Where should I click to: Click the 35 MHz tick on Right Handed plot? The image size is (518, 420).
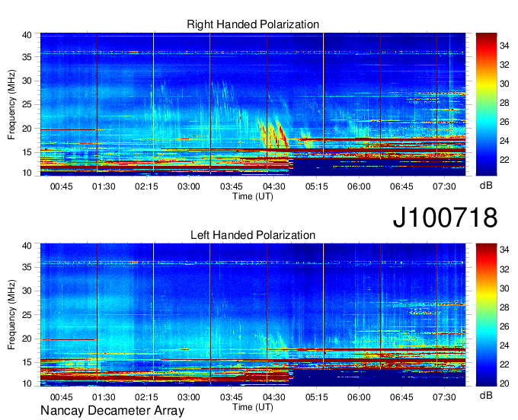(27, 57)
